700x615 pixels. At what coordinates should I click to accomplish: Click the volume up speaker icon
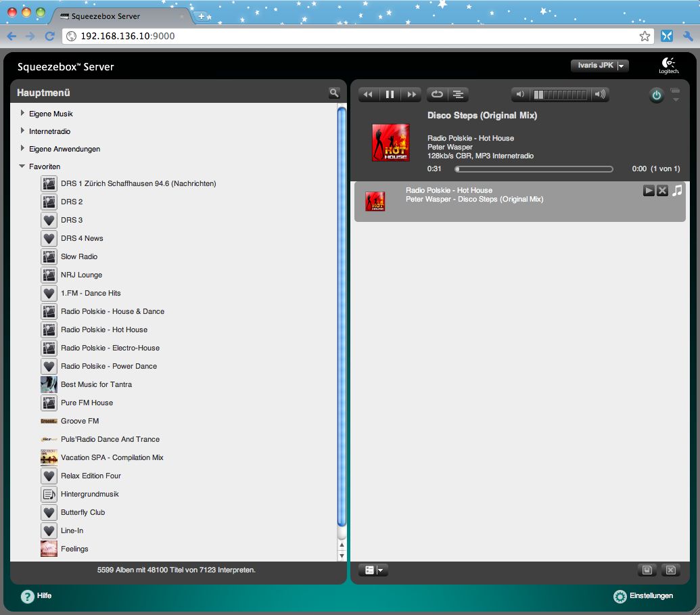[600, 94]
